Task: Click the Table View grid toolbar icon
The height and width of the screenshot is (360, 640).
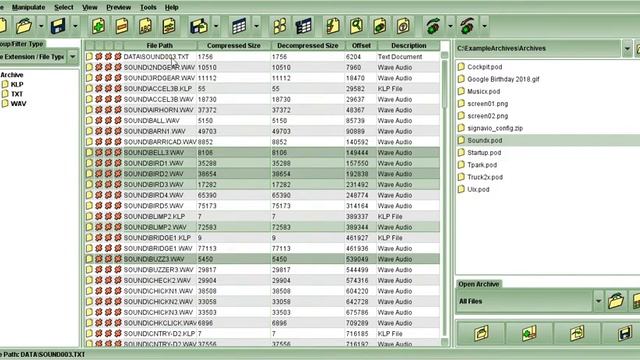Action: pyautogui.click(x=239, y=26)
